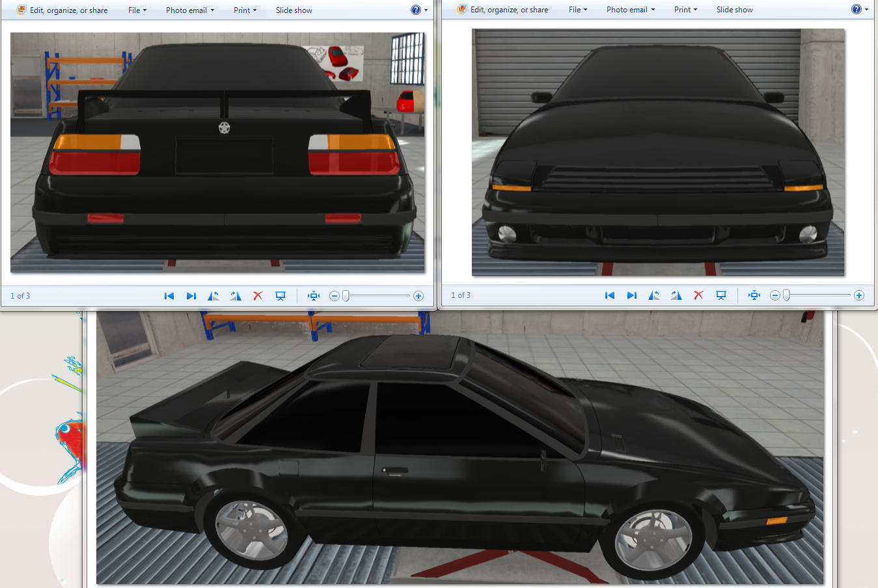Click side view car photo in bottom window
Viewport: 878px width, 588px height.
[460, 448]
